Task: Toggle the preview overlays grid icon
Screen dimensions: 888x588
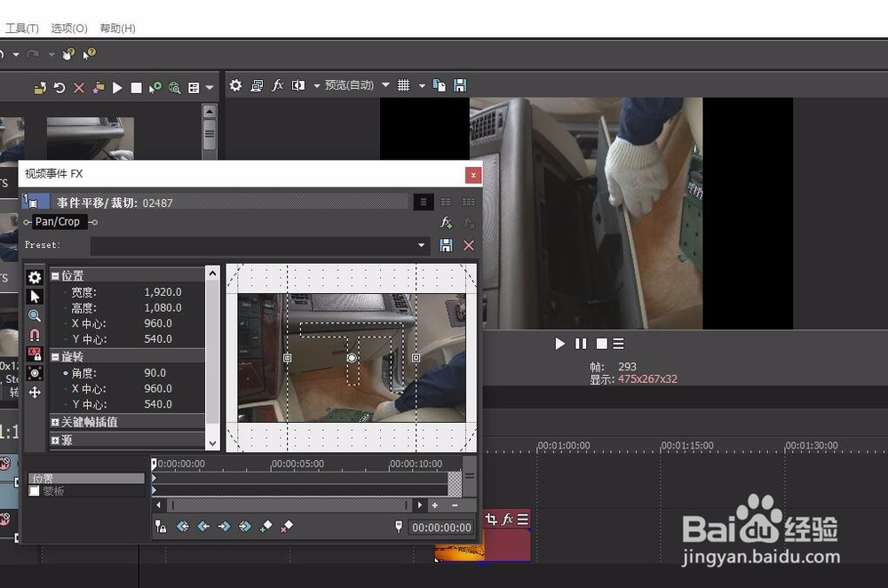Action: (x=403, y=85)
